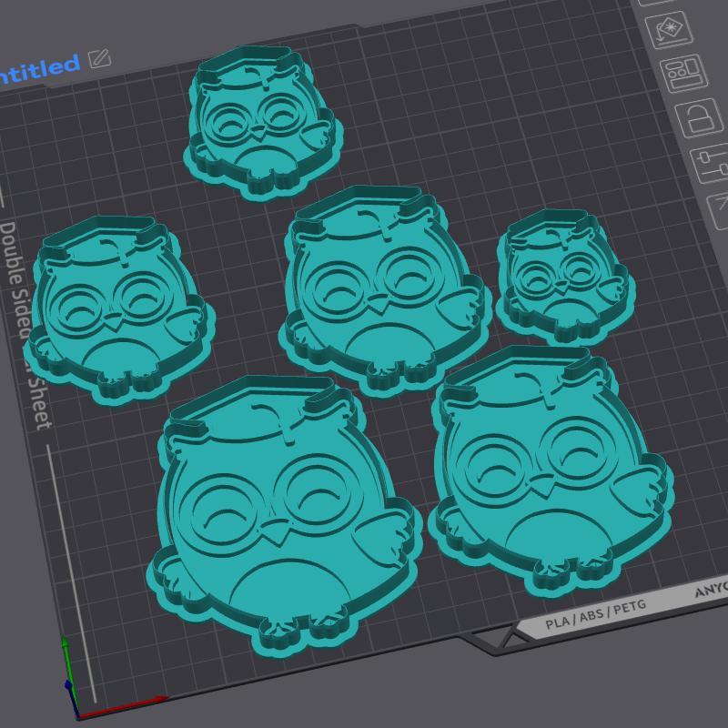728x728 pixels.
Task: Click the PLA / ABS / PETG plate label
Action: 596,613
